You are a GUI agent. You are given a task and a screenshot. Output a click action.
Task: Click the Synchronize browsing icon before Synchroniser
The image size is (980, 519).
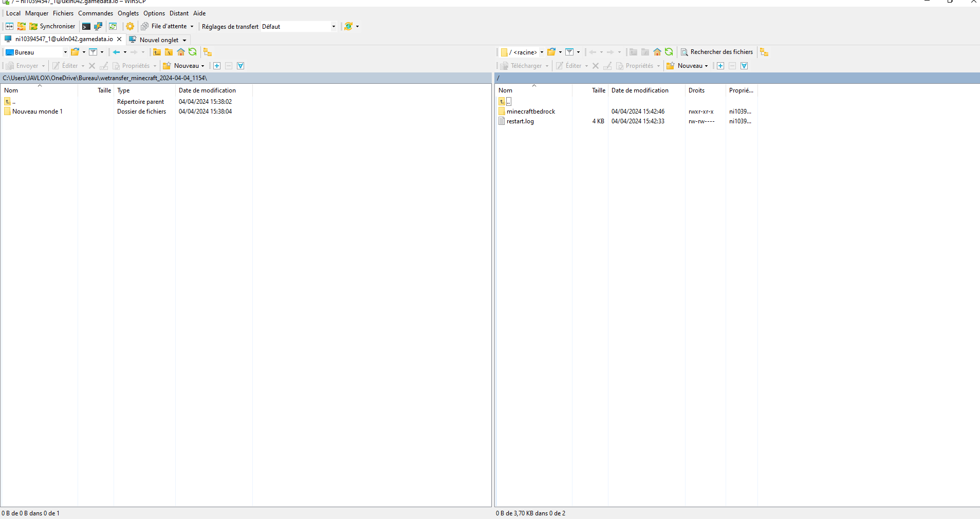(22, 26)
